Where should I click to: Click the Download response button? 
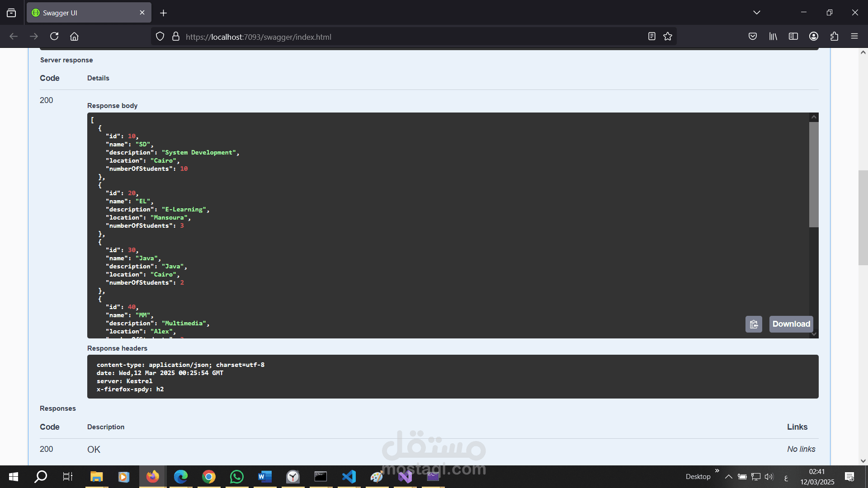point(791,324)
